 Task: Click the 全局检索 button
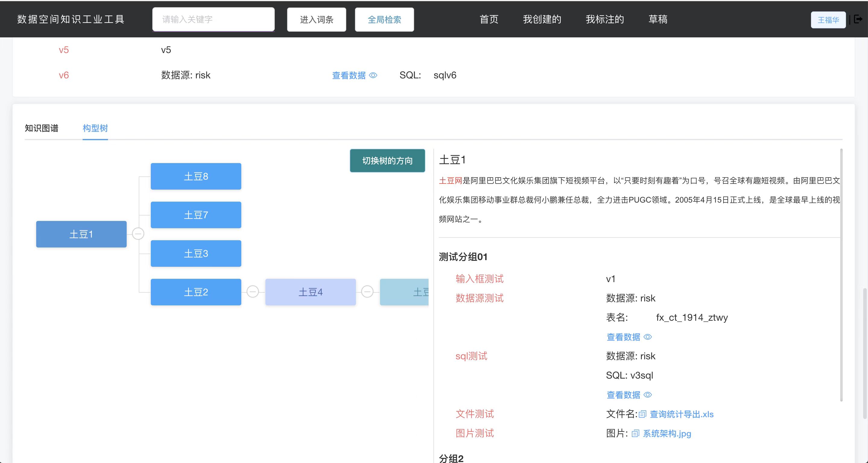[384, 20]
